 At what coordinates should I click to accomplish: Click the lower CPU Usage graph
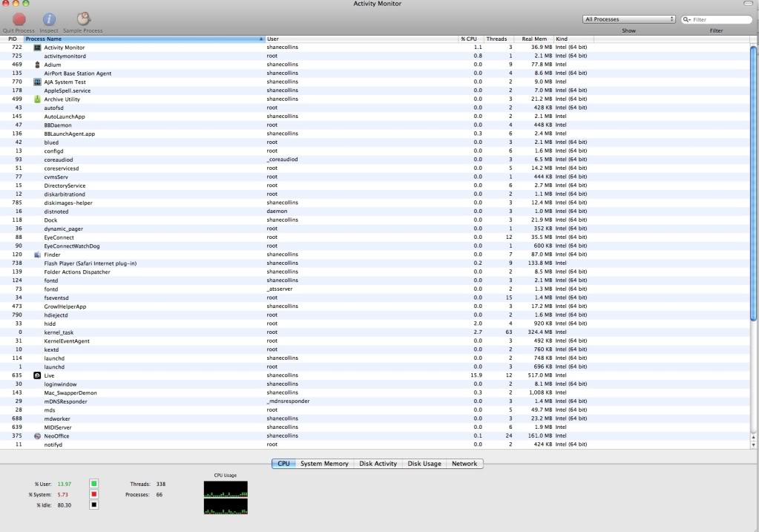[226, 506]
